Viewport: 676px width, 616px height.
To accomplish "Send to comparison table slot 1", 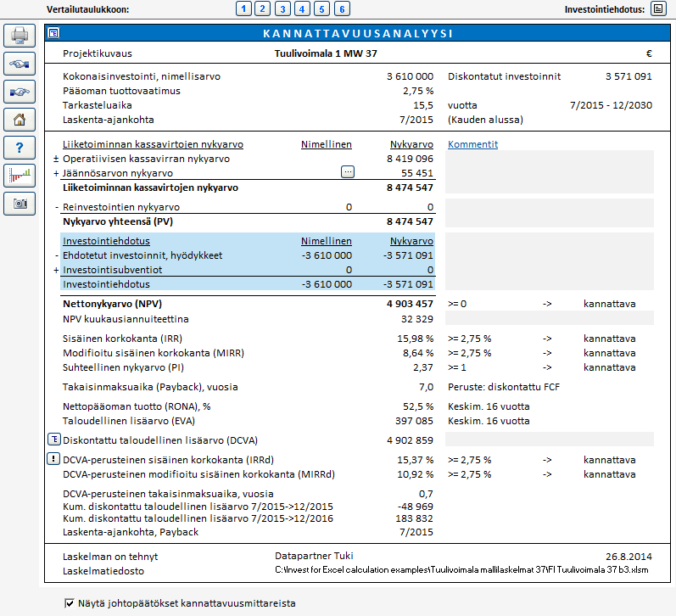I will [x=243, y=8].
